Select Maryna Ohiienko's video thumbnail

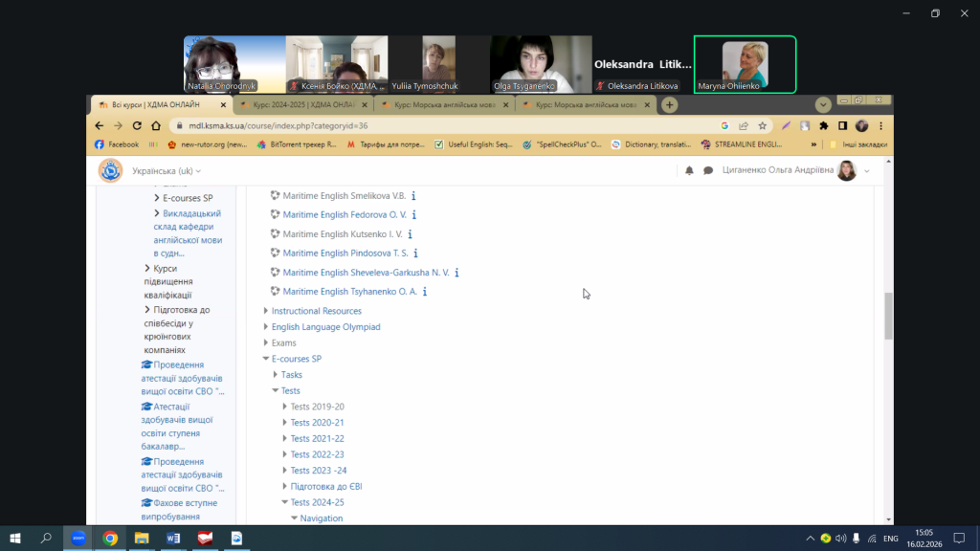745,64
